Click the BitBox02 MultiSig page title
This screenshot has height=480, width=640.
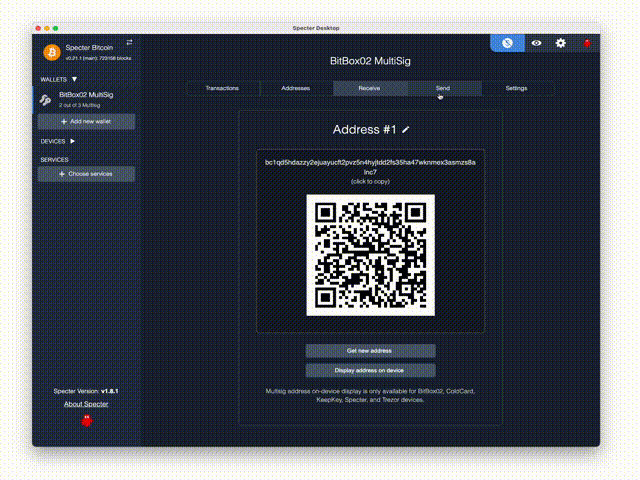tap(370, 61)
